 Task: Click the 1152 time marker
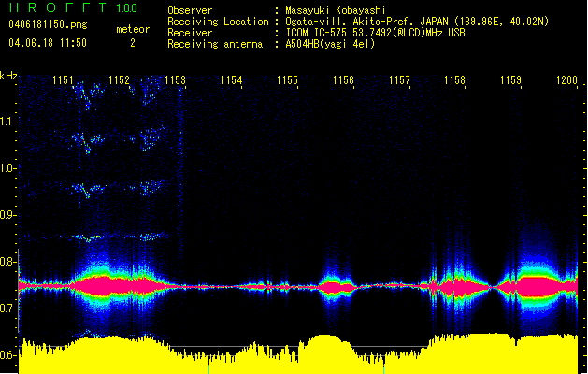119,79
